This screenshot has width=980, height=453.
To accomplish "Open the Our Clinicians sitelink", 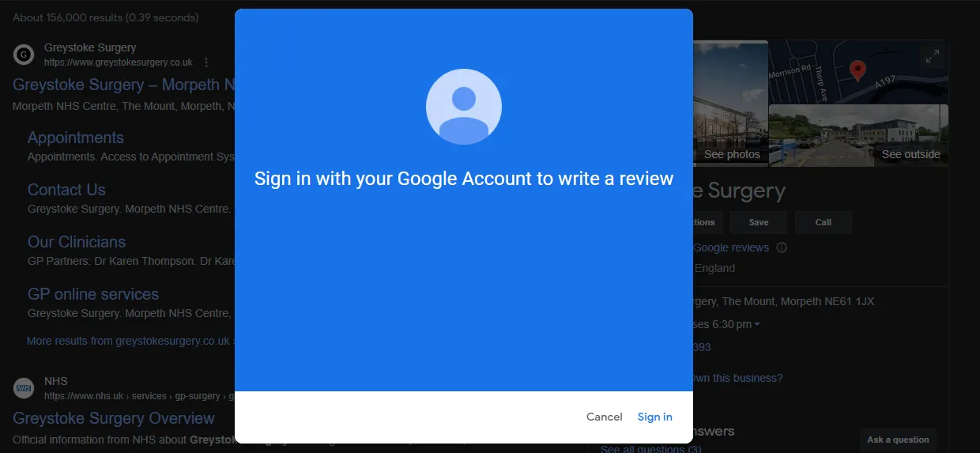I will [77, 242].
